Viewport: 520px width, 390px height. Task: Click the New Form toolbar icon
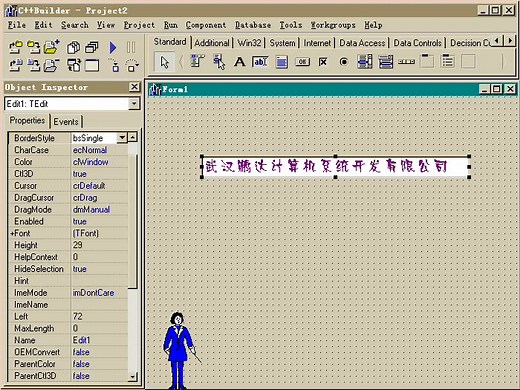pyautogui.click(x=92, y=65)
